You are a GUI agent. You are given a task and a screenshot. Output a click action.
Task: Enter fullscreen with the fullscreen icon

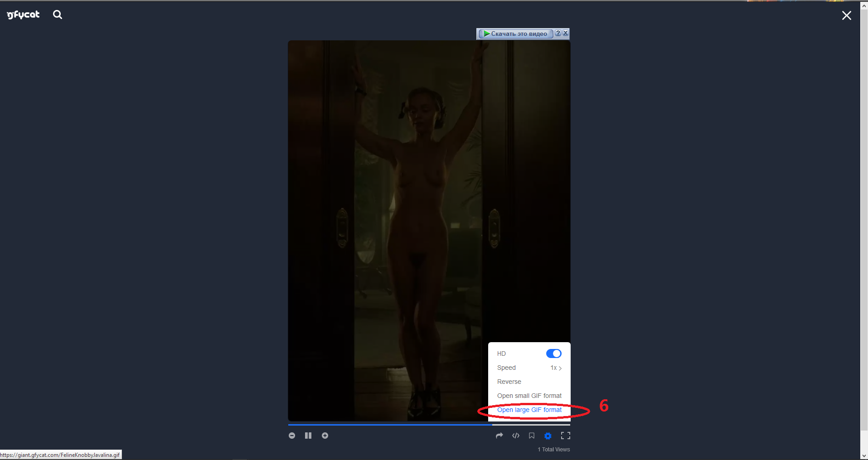[566, 436]
